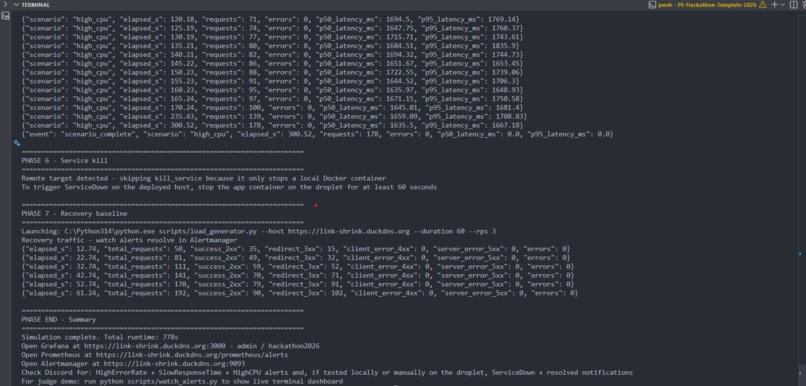Create a new terminal with plus icon
This screenshot has height=386, width=806.
point(775,5)
